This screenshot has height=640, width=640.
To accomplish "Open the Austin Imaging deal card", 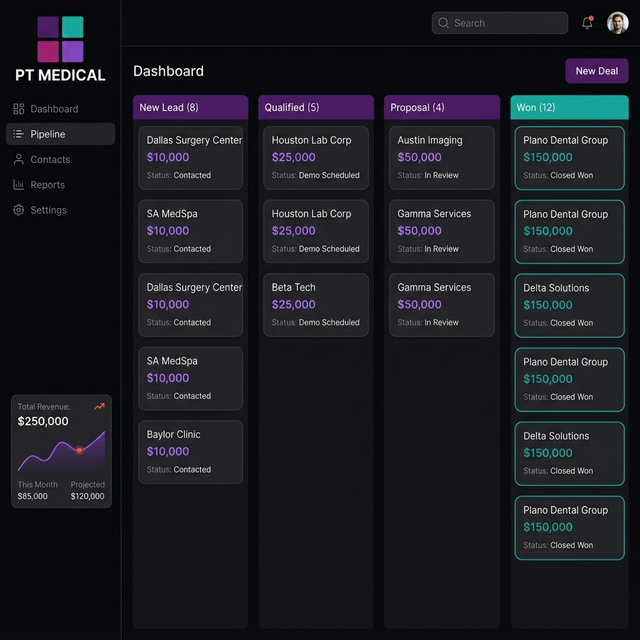I will click(442, 158).
